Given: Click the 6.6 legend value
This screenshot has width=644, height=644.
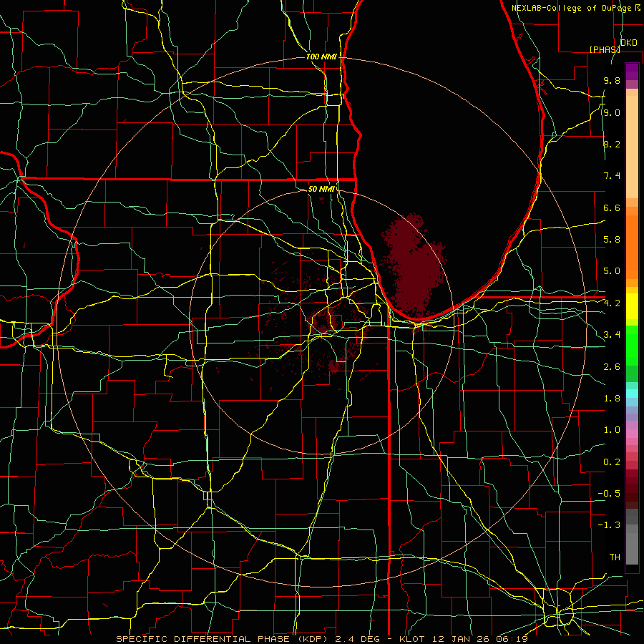Looking at the screenshot, I should [612, 208].
